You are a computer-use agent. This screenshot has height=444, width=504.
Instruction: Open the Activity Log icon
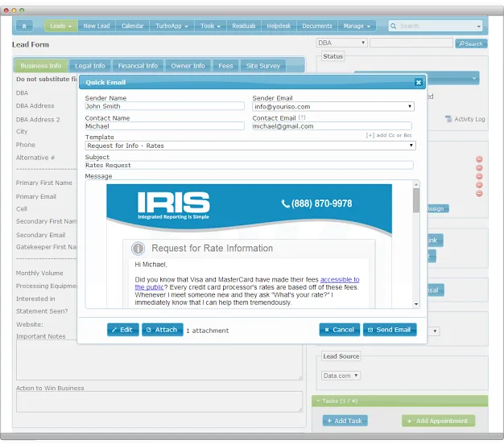[x=448, y=119]
